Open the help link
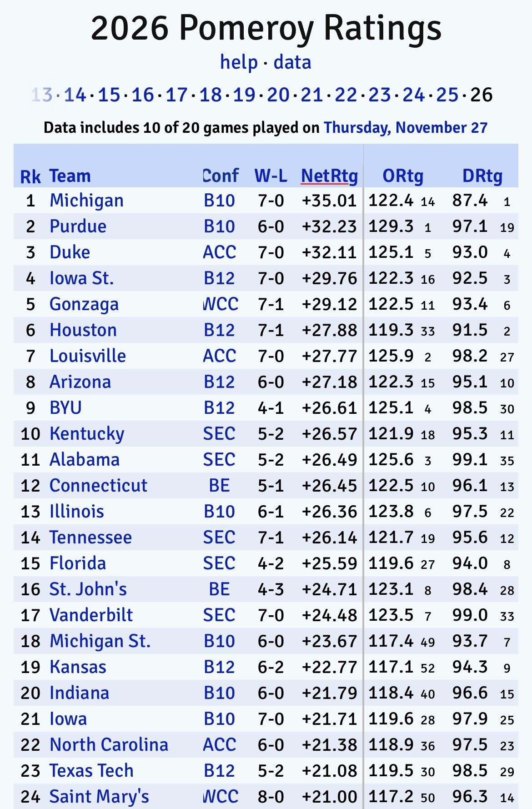This screenshot has height=809, width=532. [239, 62]
